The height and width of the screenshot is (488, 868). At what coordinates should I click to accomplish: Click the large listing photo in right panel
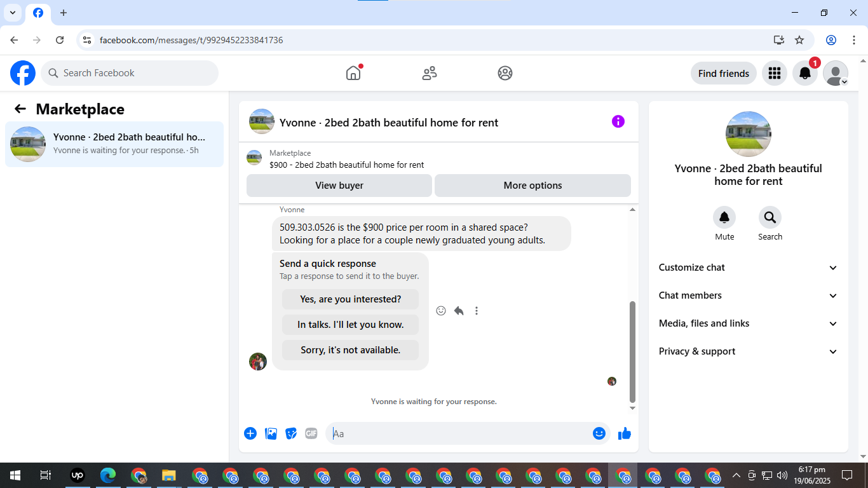click(749, 134)
